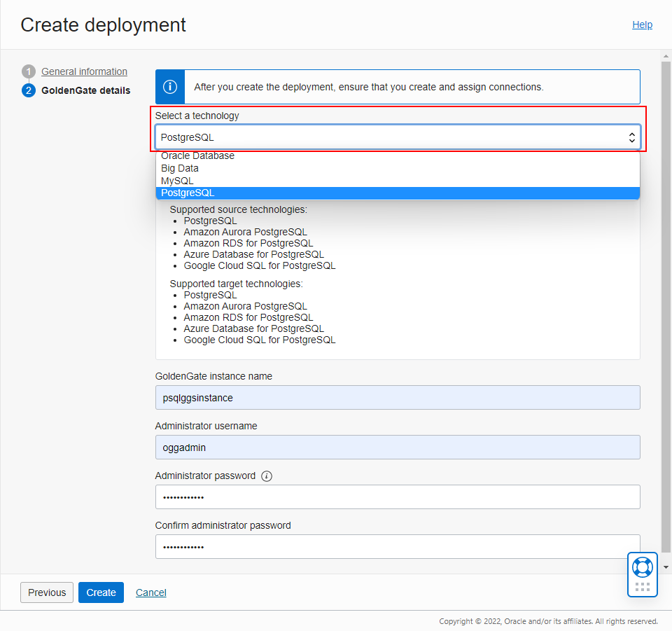
Task: Open the Administrator password tooltip icon
Action: (x=266, y=476)
